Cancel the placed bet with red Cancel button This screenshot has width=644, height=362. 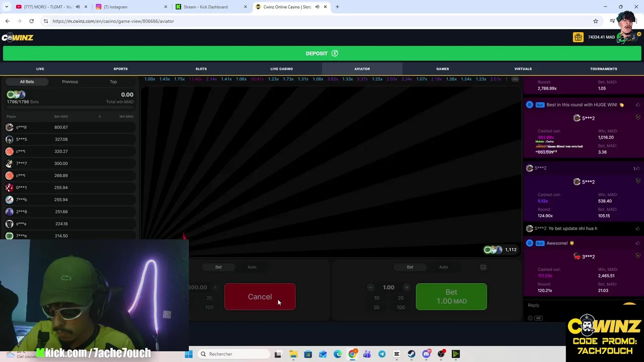[260, 297]
